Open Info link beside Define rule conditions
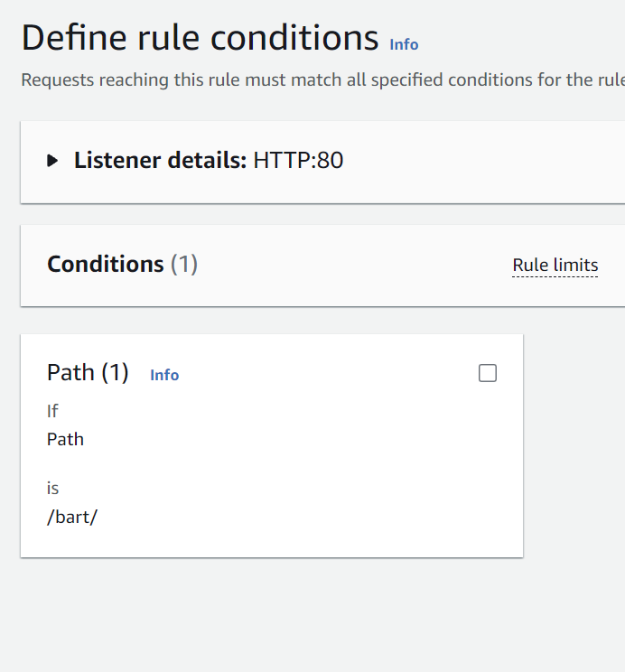This screenshot has height=672, width=625. pyautogui.click(x=404, y=44)
